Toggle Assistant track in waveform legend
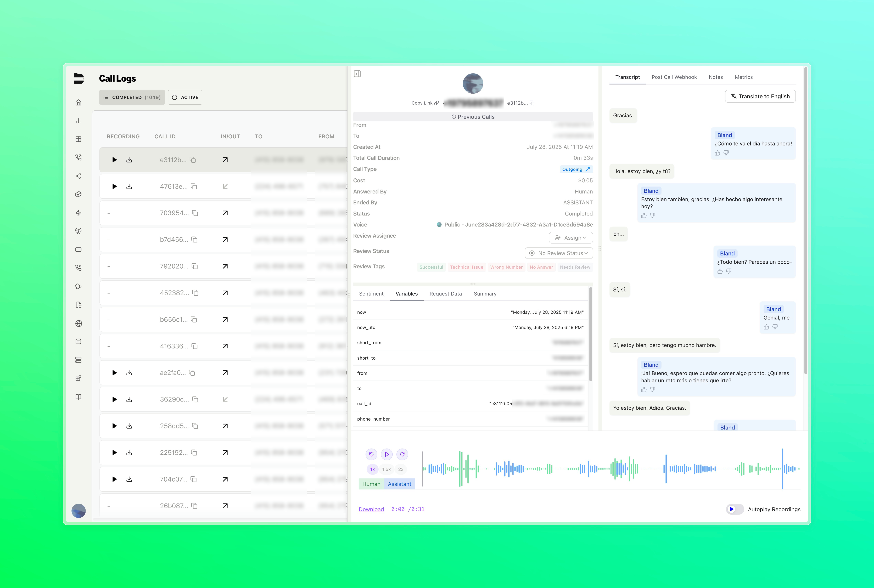Screen dimensions: 874x588 [400, 484]
